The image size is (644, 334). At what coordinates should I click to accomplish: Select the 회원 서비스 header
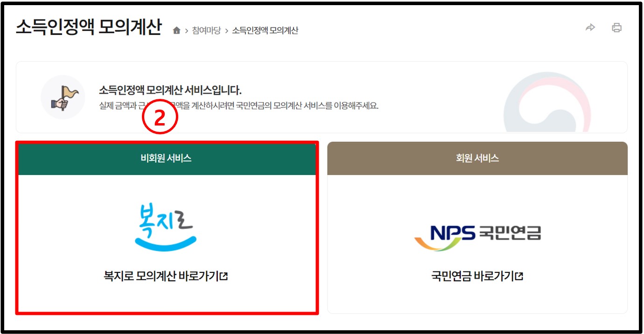[x=477, y=158]
